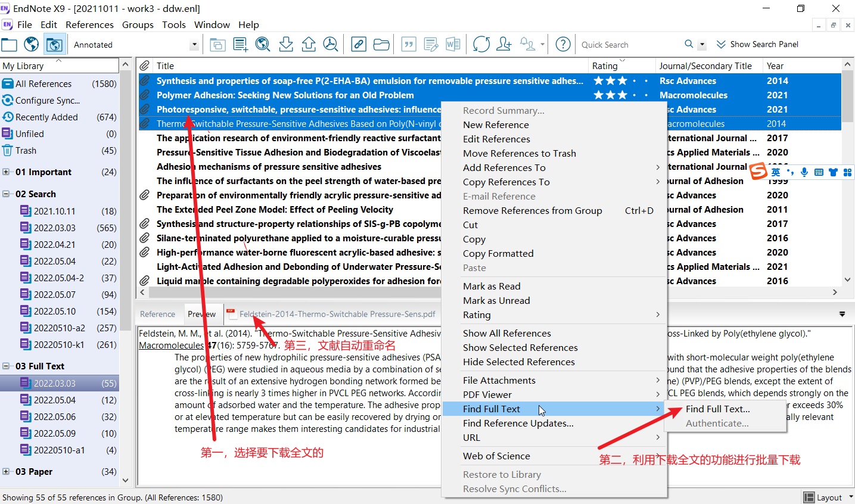Screen dimensions: 855x504
Task: Click the Export upload arrow icon
Action: (309, 45)
